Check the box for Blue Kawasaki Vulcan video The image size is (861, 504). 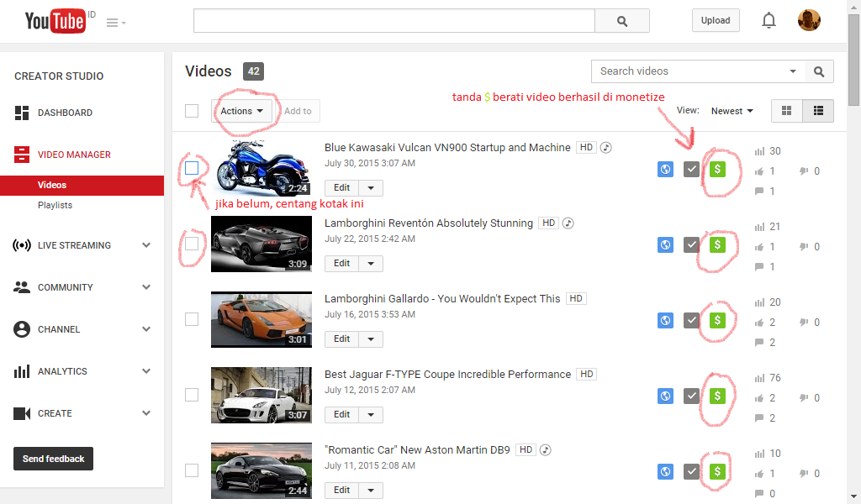coord(192,168)
